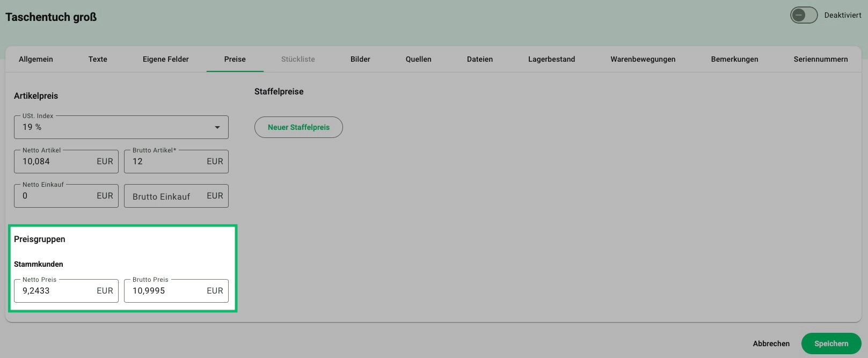Screen dimensions: 868x358
Task: Click the Stammkunden label
Action: coord(39,264)
